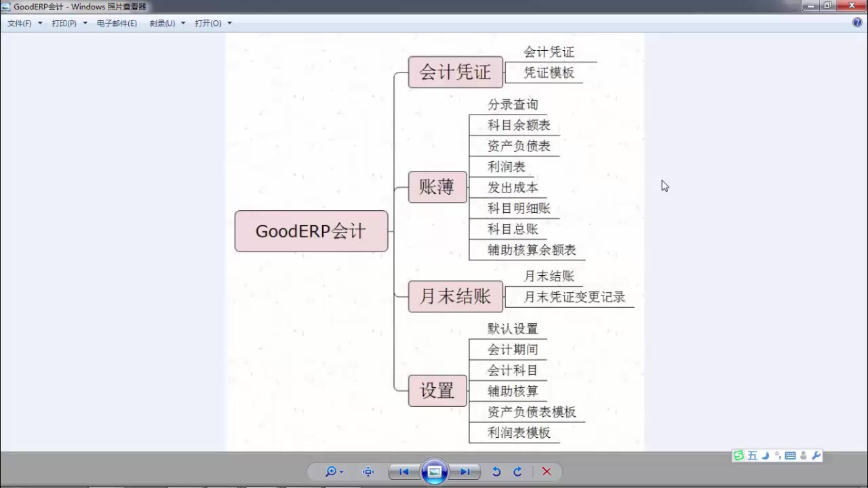Image resolution: width=868 pixels, height=488 pixels.
Task: Rotate the image counterclockwise
Action: coord(496,472)
